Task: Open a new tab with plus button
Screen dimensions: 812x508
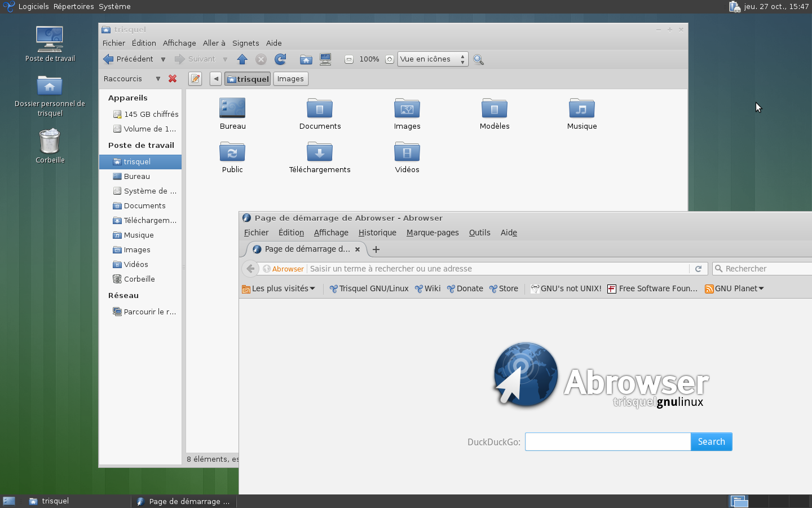Action: [376, 249]
